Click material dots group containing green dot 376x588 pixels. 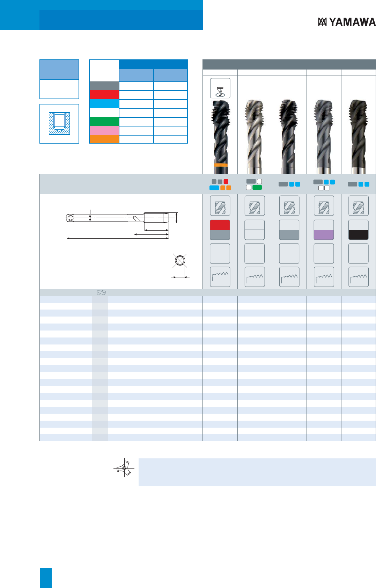(x=254, y=184)
